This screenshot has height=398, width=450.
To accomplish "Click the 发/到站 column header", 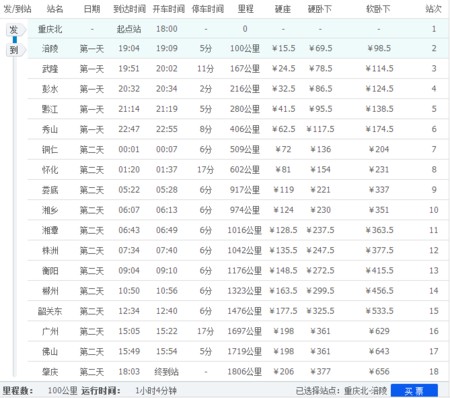I will tap(17, 9).
